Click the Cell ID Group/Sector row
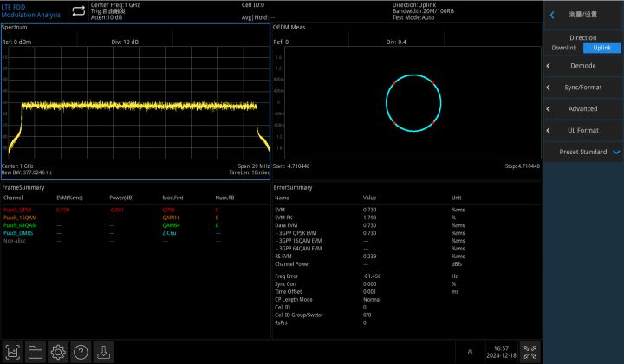This screenshot has width=624, height=364. [x=406, y=315]
